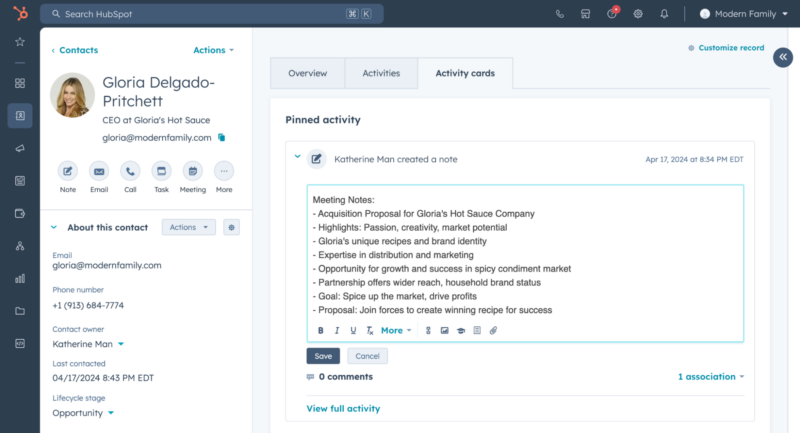Toggle underline formatting in the note
This screenshot has width=800, height=433.
click(x=353, y=330)
